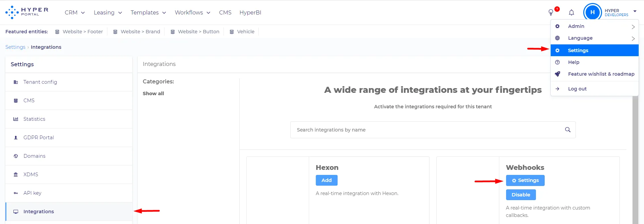Click the Tenant config building icon

[16, 82]
